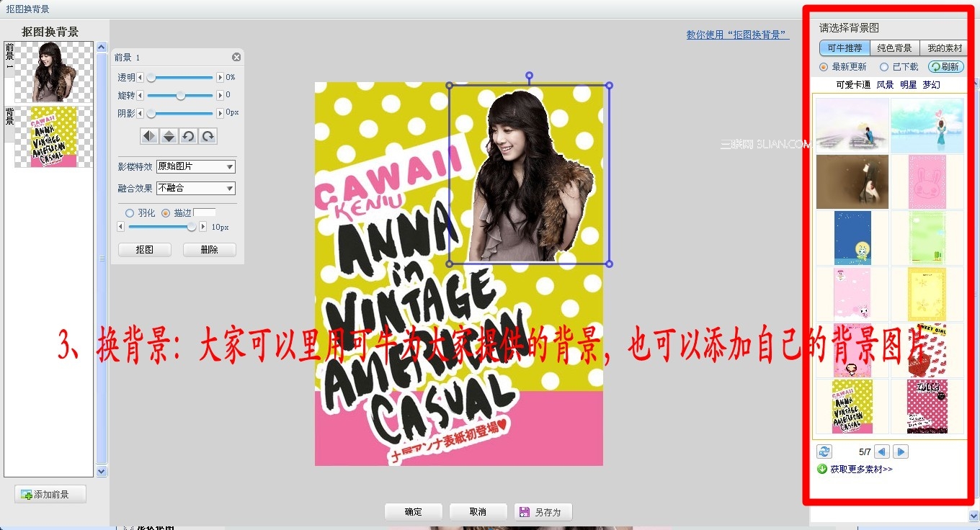Select 背景 layer thumbnail
980x530 pixels.
[54, 137]
